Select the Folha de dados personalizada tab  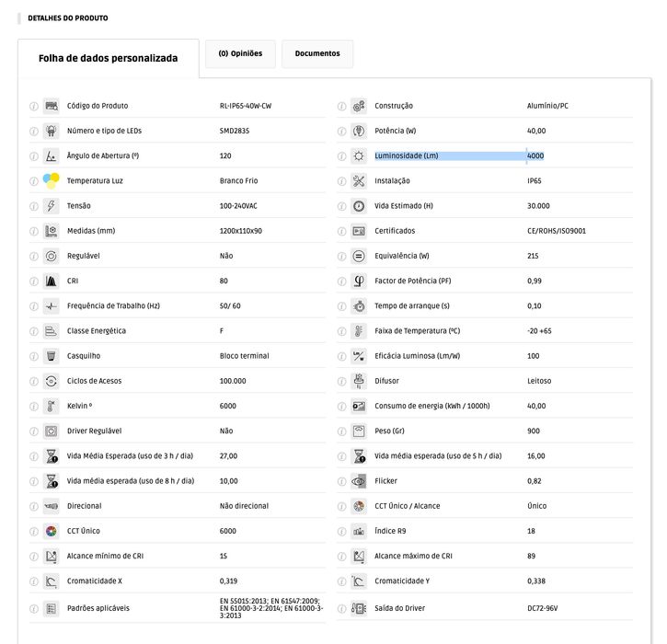(108, 58)
